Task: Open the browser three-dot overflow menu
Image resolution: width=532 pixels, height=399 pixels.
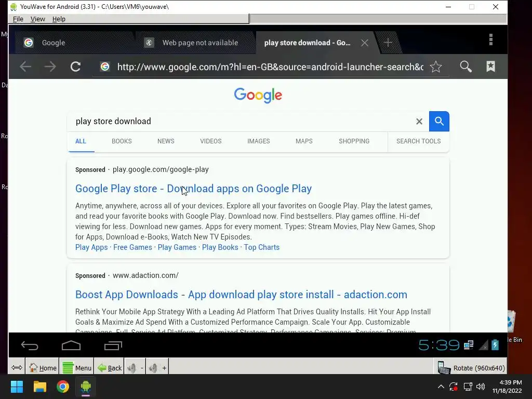Action: [x=490, y=39]
